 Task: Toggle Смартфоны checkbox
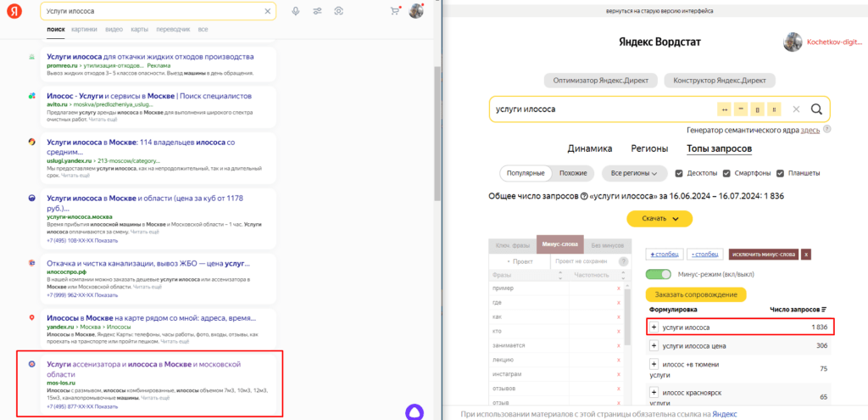726,173
